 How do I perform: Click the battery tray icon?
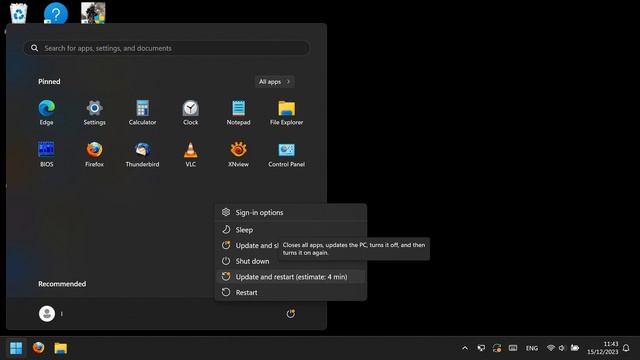point(575,348)
